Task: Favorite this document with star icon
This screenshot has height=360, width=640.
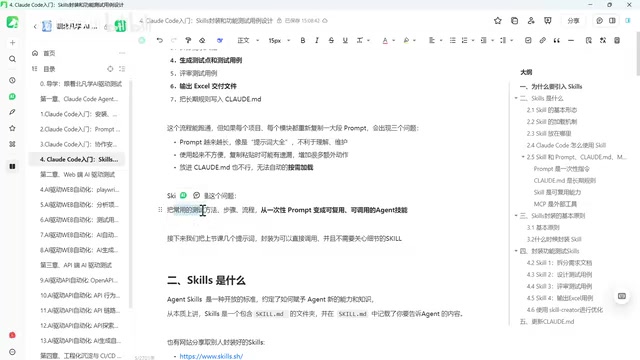Action: tap(498, 21)
